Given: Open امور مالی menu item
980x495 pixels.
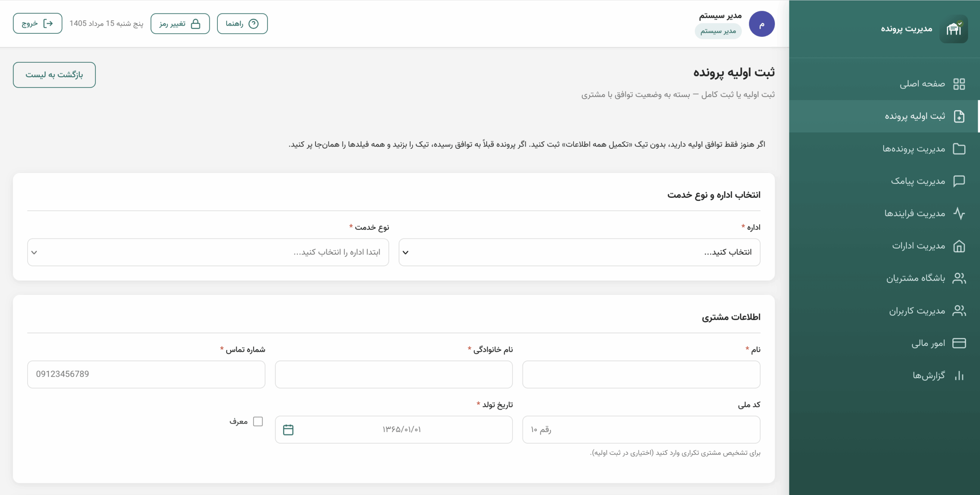Looking at the screenshot, I should point(884,343).
